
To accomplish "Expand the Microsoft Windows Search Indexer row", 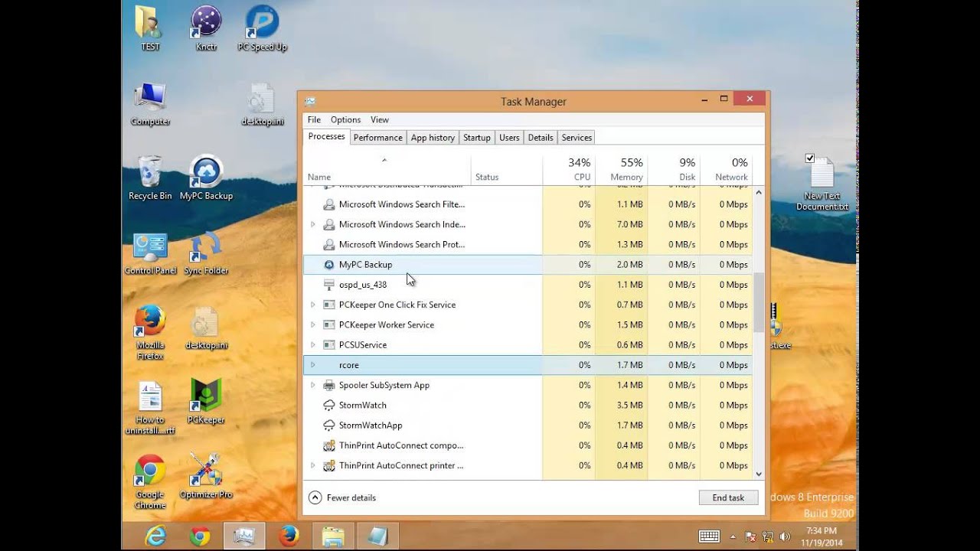I will click(x=312, y=225).
